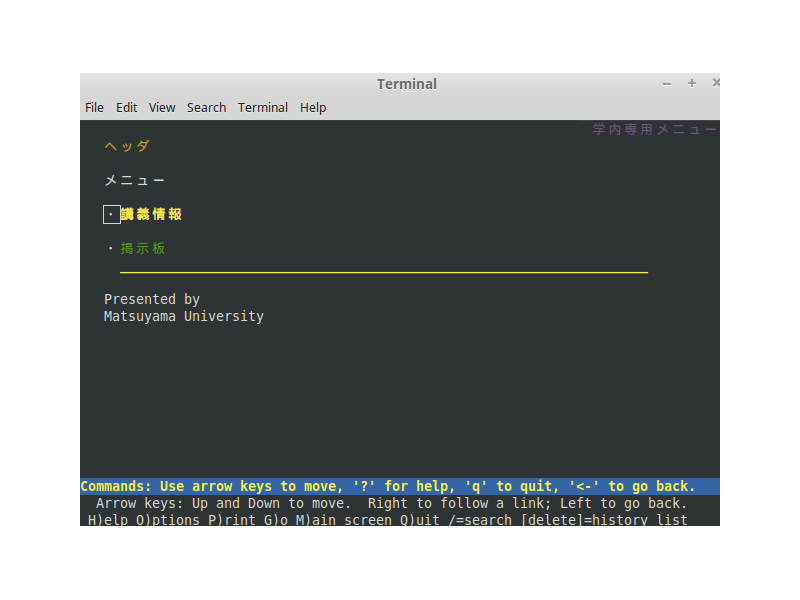800x600 pixels.
Task: Click the bullet before 掲示板
Action: click(111, 248)
